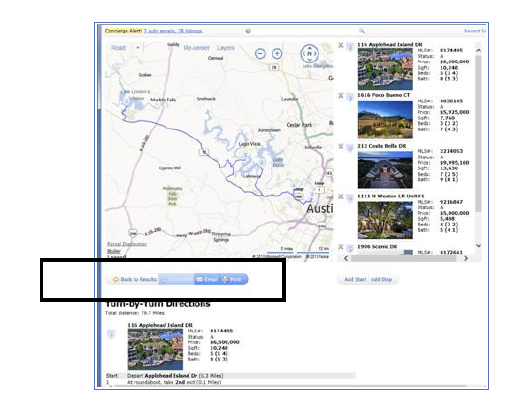Click Re-center on the map toolbar
The height and width of the screenshot is (420, 514).
tap(196, 48)
